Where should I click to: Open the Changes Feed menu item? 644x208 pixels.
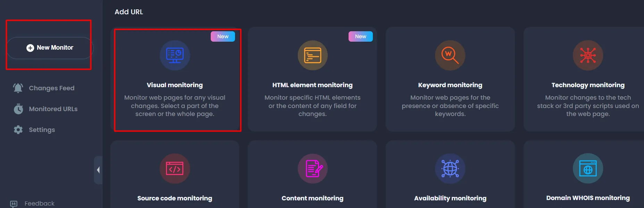point(51,88)
